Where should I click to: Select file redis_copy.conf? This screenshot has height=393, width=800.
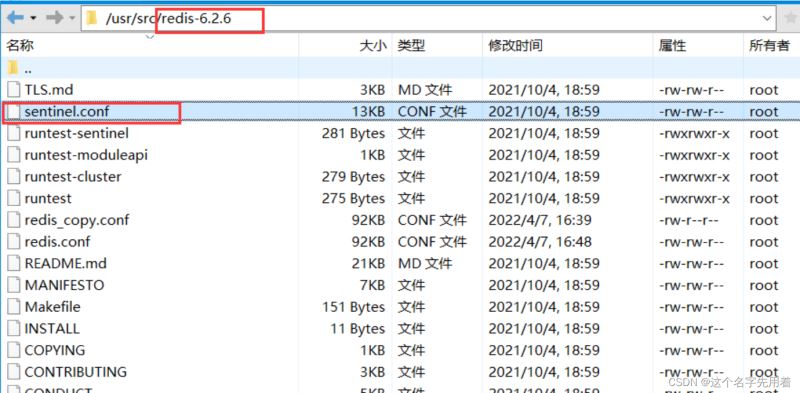(77, 220)
